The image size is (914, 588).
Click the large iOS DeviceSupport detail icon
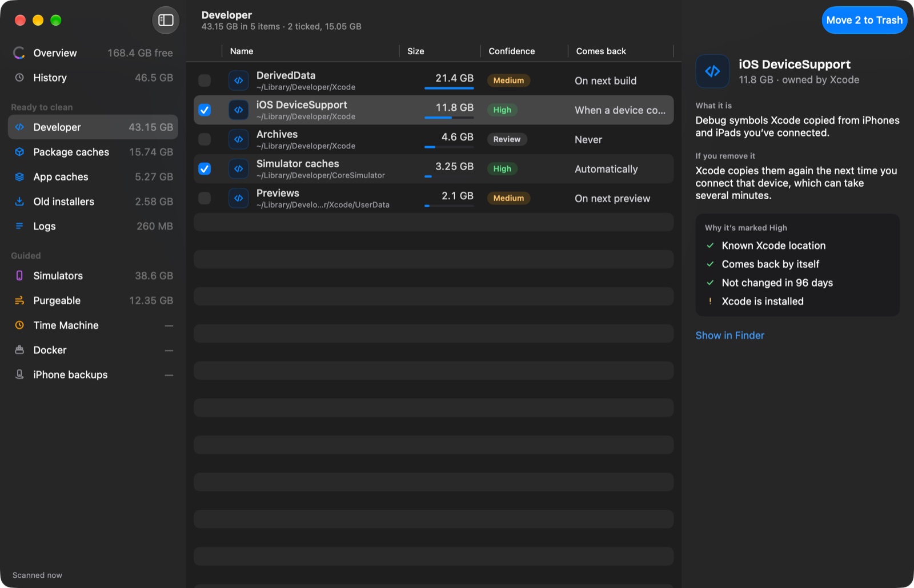(712, 71)
